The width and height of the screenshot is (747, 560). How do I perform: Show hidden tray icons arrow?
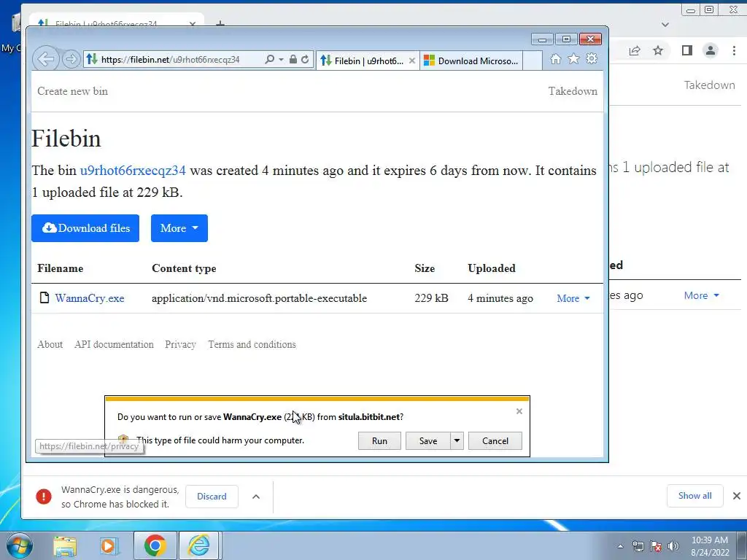(x=620, y=546)
